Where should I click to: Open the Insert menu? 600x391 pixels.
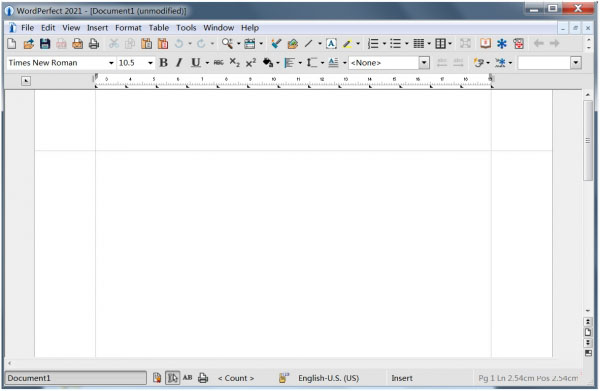coord(97,28)
